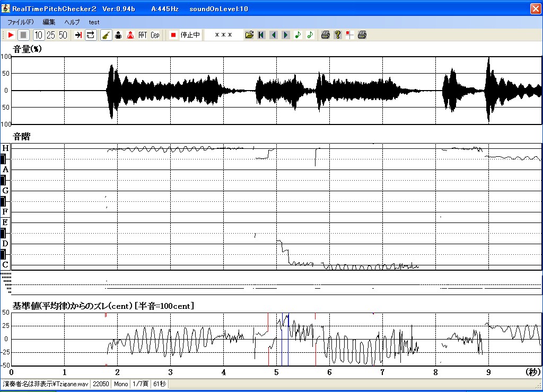Viewport: 543px width, 392px height.
Task: Select the 25 seconds display option
Action: coord(51,35)
